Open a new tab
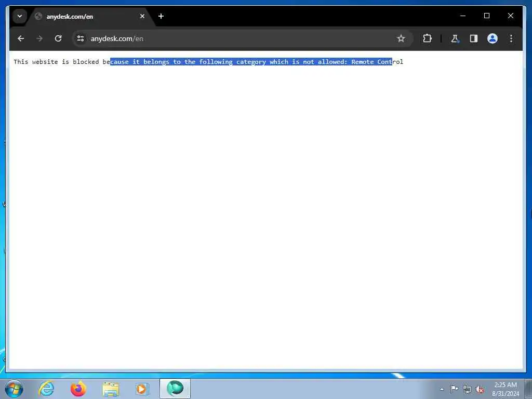 coord(161,16)
